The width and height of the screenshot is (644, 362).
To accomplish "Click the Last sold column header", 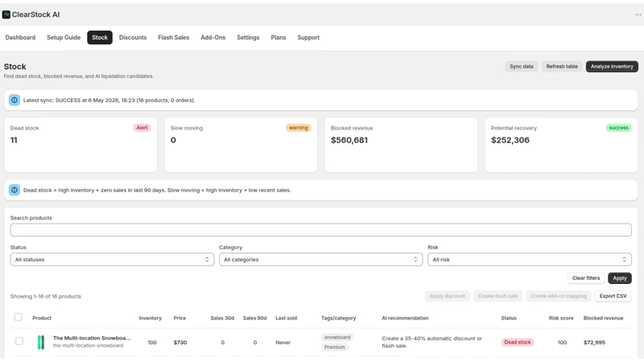I will coord(287,318).
